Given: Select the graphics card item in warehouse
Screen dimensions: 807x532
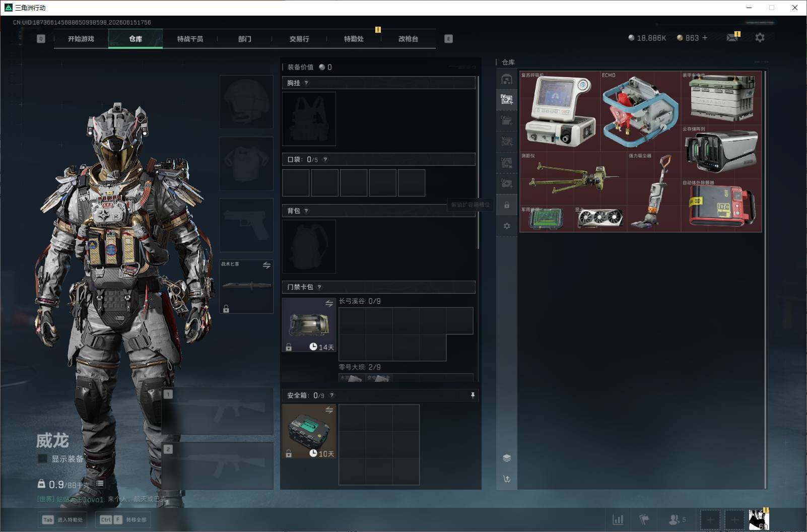Looking at the screenshot, I should click(600, 219).
